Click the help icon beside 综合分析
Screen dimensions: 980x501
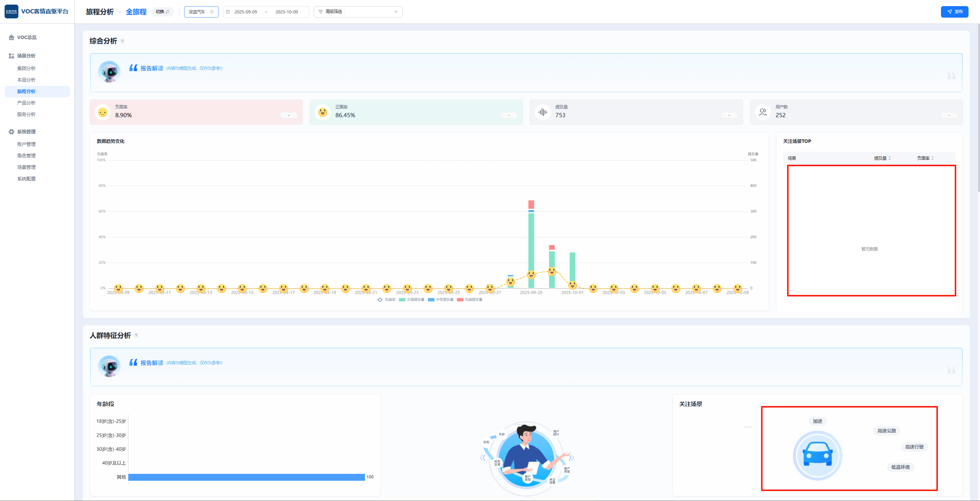[122, 41]
